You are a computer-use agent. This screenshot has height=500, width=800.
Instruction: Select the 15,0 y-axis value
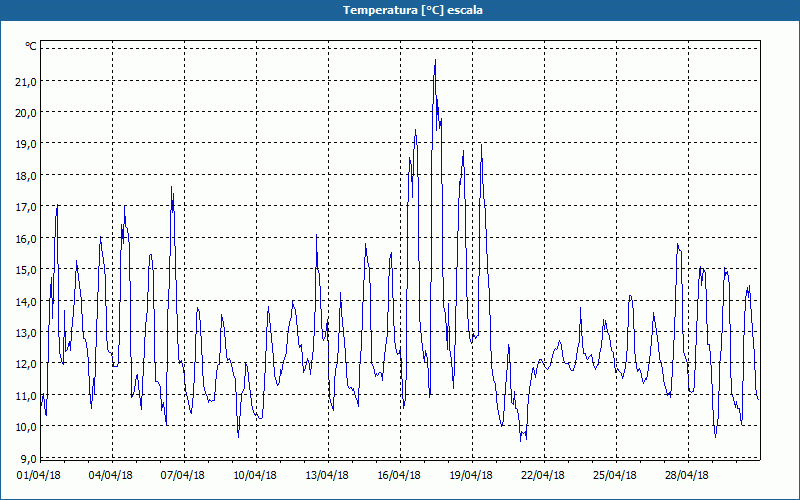(x=26, y=270)
